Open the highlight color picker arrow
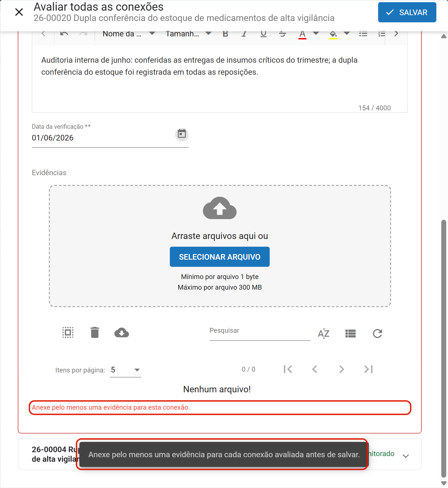 tap(347, 33)
